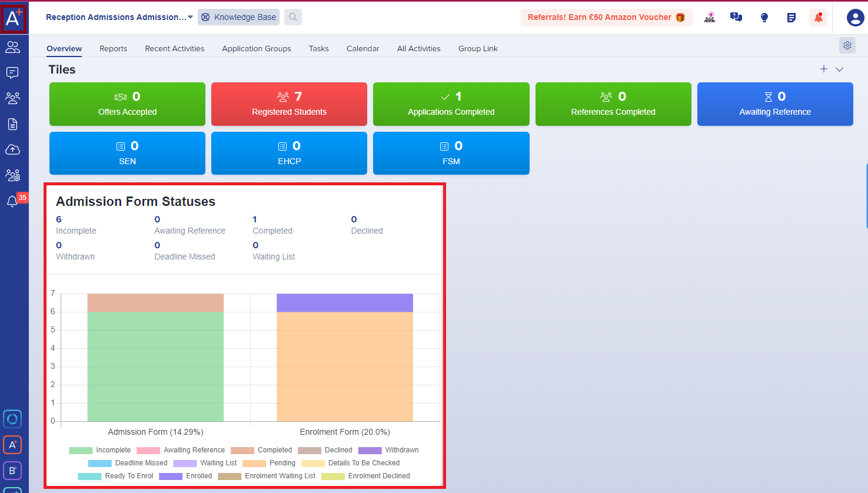Open the help chat icon
This screenshot has width=868, height=493.
(736, 18)
